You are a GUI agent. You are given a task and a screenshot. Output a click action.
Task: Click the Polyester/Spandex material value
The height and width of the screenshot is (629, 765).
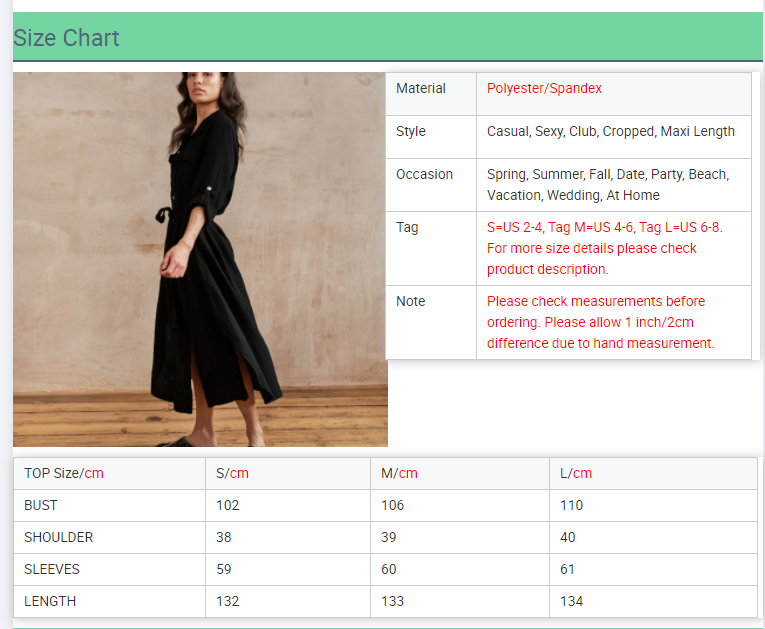[544, 89]
